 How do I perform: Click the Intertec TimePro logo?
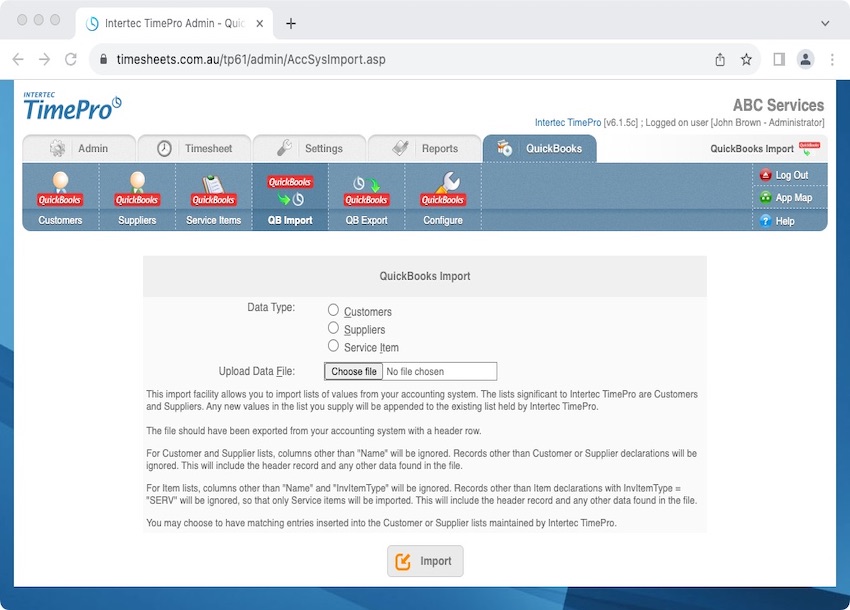[73, 106]
